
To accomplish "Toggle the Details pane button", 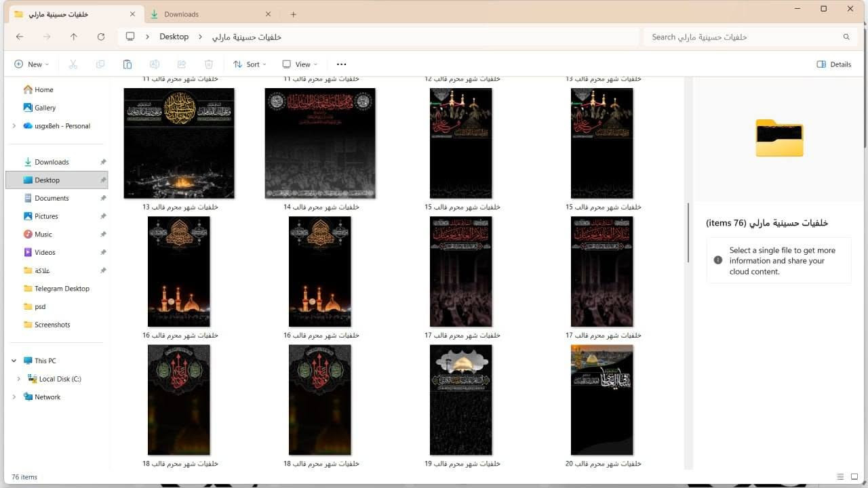I will click(834, 64).
